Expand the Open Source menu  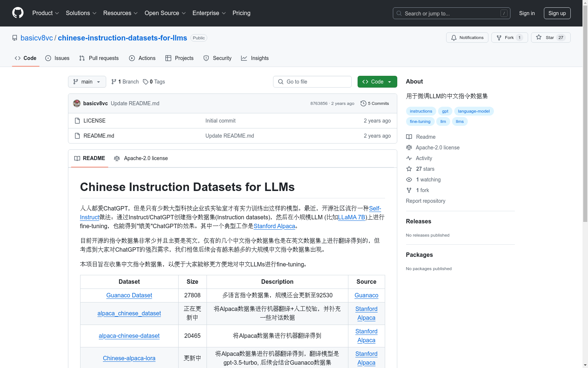tap(165, 13)
